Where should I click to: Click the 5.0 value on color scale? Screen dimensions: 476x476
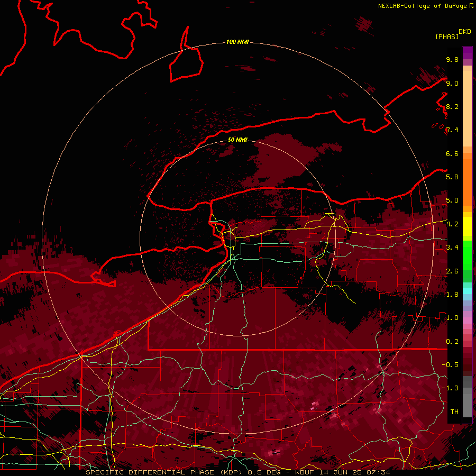452,200
